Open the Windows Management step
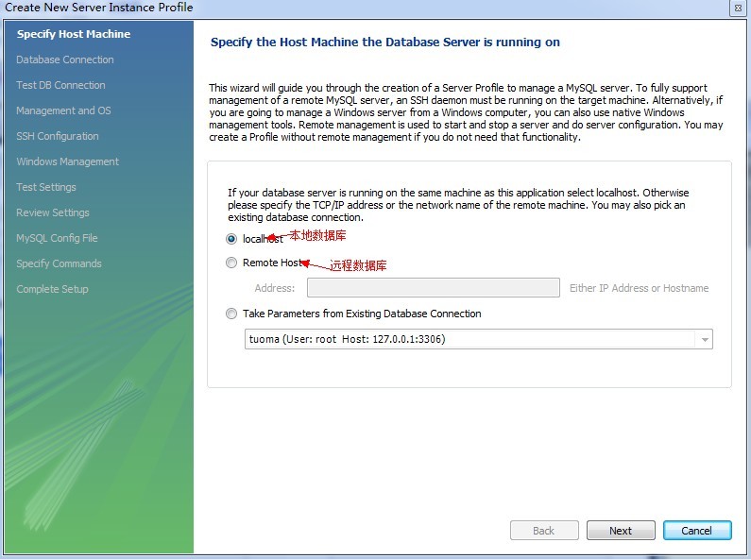The width and height of the screenshot is (751, 560). pyautogui.click(x=67, y=161)
